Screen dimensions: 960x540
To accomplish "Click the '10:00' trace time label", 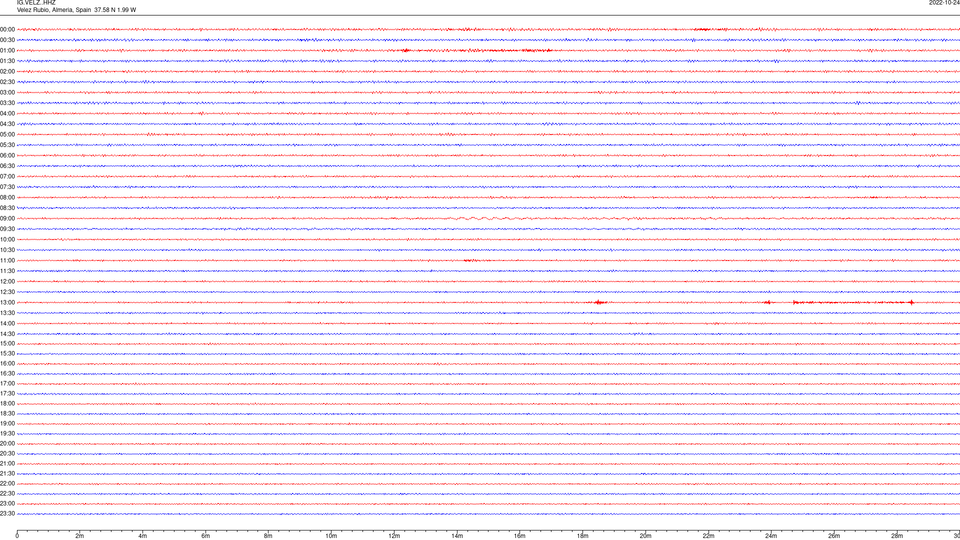I will [7, 240].
